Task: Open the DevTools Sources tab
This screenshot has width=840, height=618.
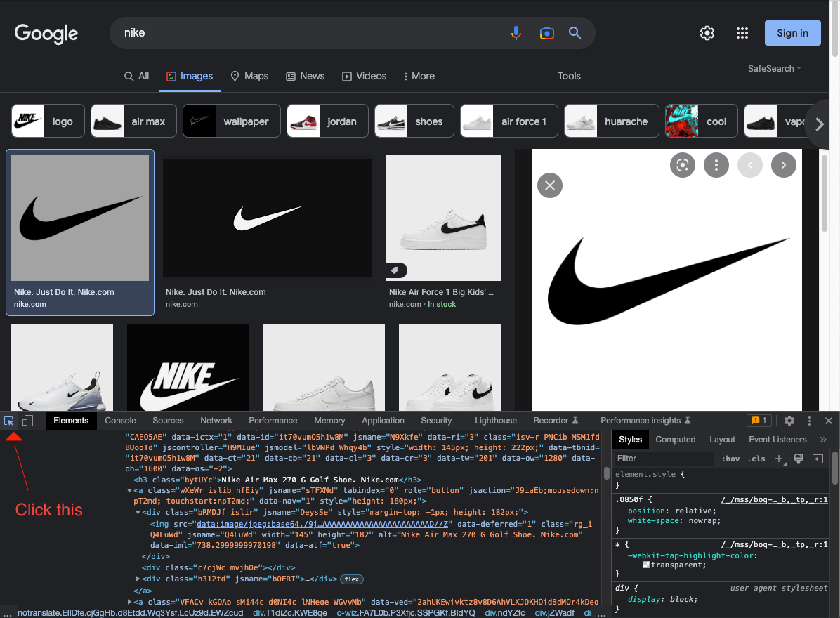Action: coord(169,421)
